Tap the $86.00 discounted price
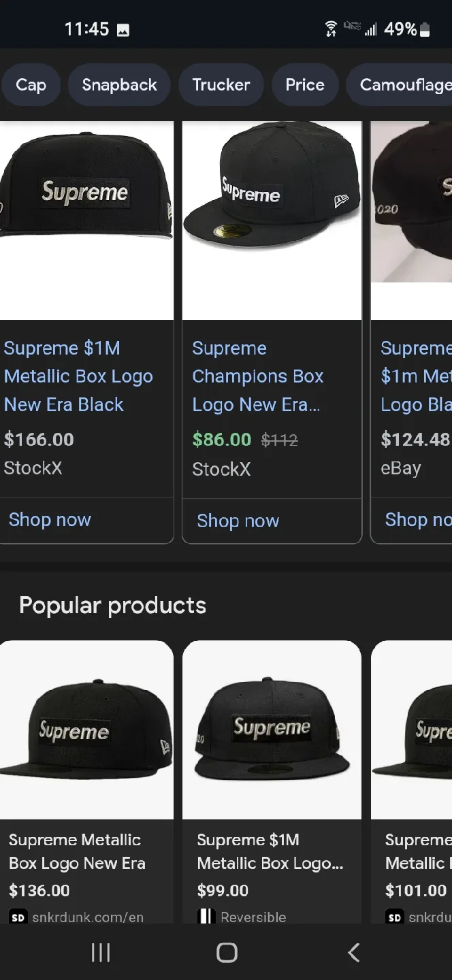 pos(222,440)
